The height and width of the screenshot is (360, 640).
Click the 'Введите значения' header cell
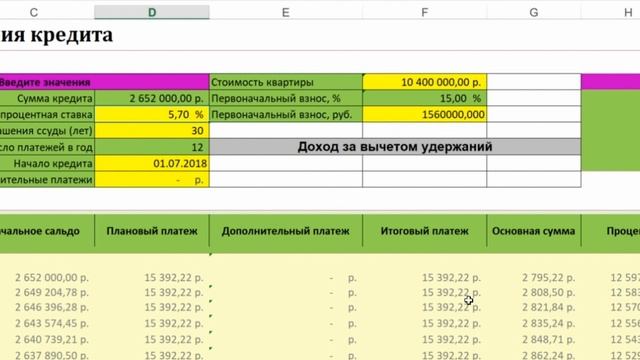point(104,82)
